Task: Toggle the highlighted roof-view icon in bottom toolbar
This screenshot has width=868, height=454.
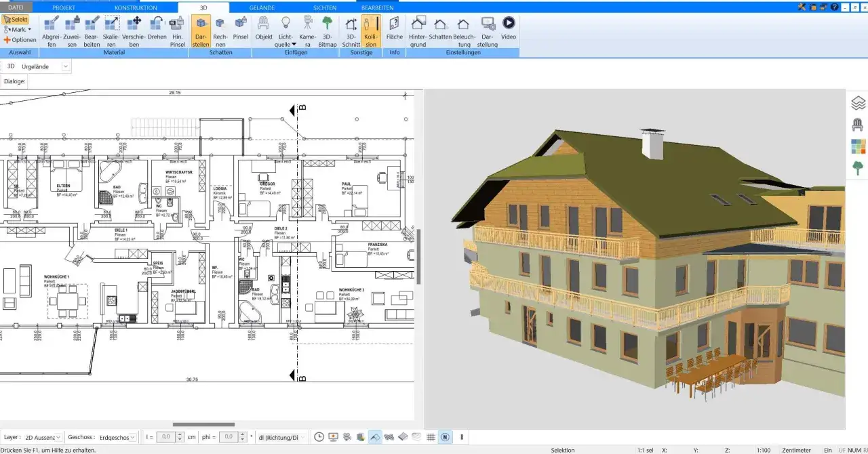Action: [x=375, y=437]
